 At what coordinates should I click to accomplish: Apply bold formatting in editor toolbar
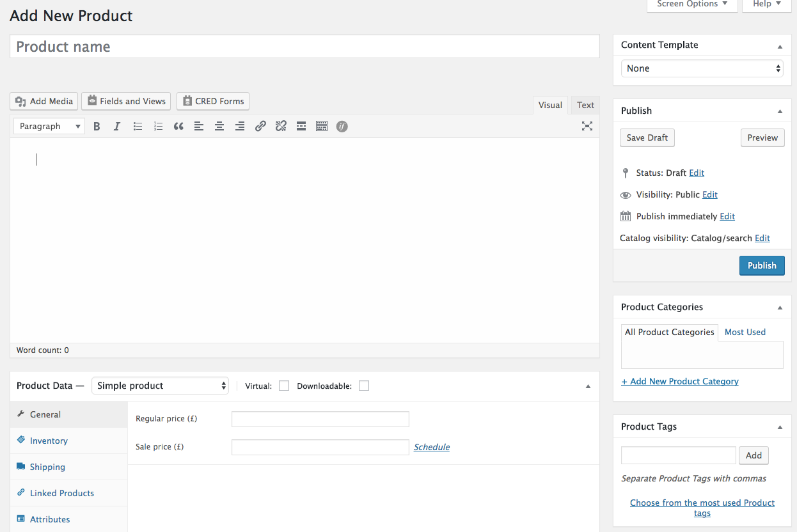coord(97,127)
